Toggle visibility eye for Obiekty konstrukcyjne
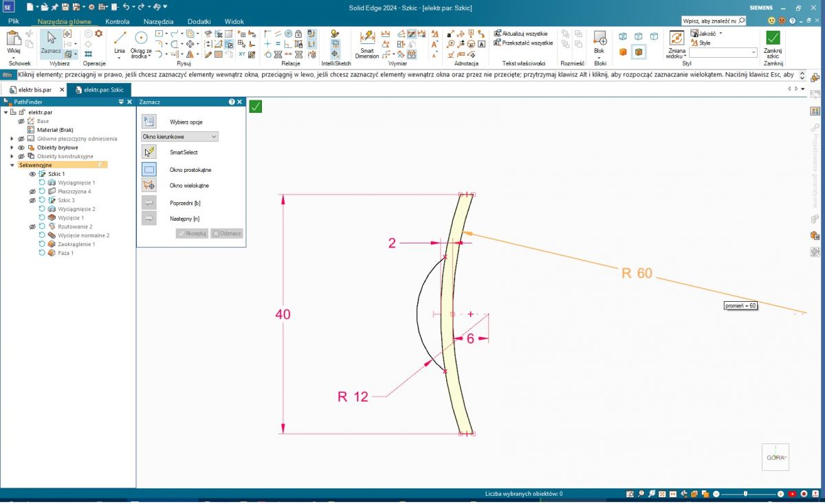This screenshot has height=504, width=825. tap(21, 156)
